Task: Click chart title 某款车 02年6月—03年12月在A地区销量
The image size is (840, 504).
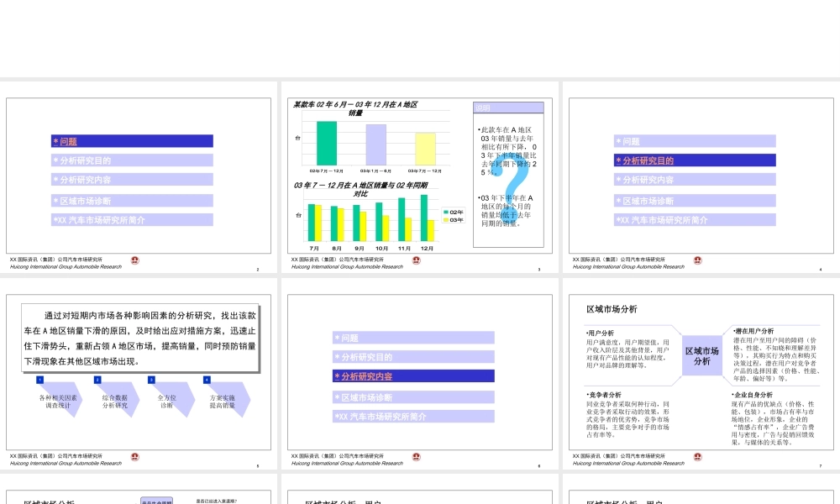Action: tap(355, 108)
